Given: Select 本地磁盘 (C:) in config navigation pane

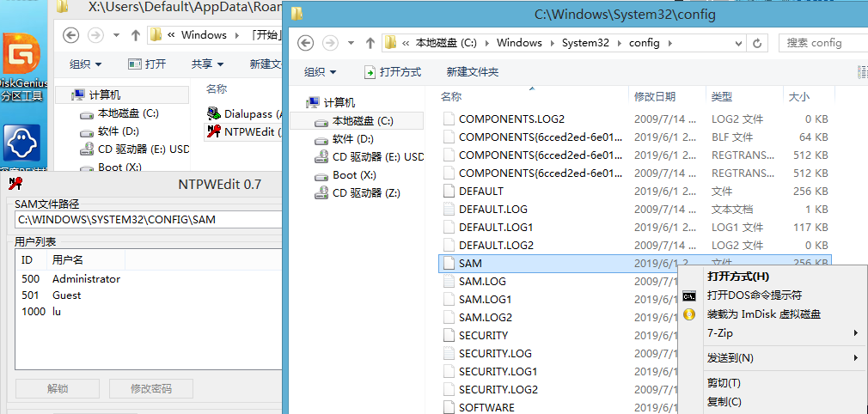Looking at the screenshot, I should tap(357, 120).
